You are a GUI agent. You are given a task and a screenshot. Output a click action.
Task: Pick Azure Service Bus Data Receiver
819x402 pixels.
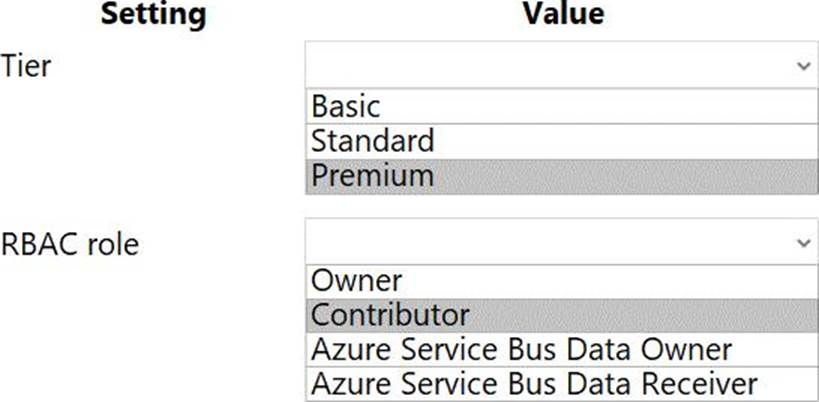click(534, 383)
